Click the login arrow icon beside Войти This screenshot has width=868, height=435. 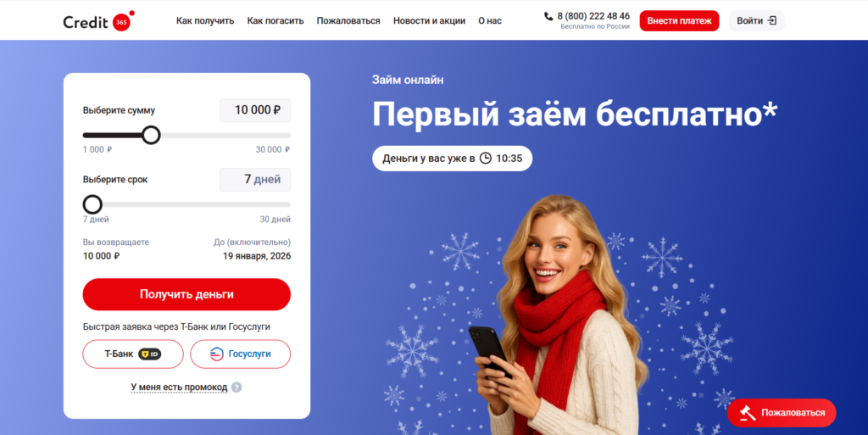pos(772,21)
